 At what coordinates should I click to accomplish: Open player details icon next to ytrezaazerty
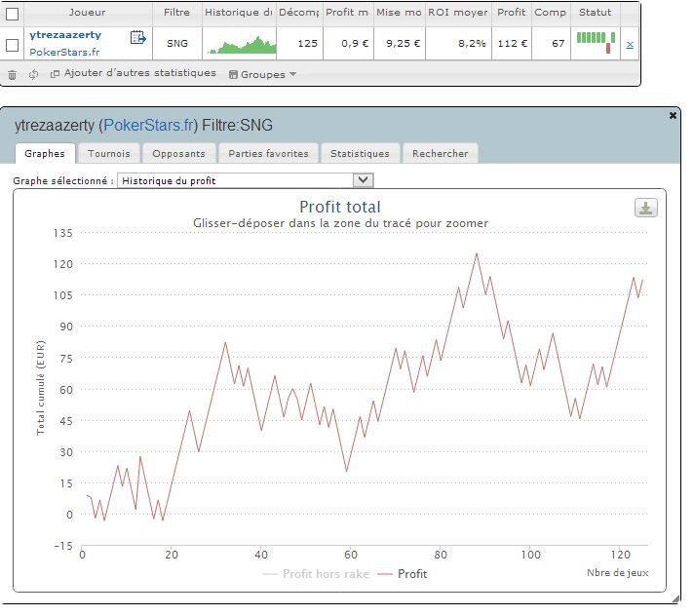click(x=137, y=39)
